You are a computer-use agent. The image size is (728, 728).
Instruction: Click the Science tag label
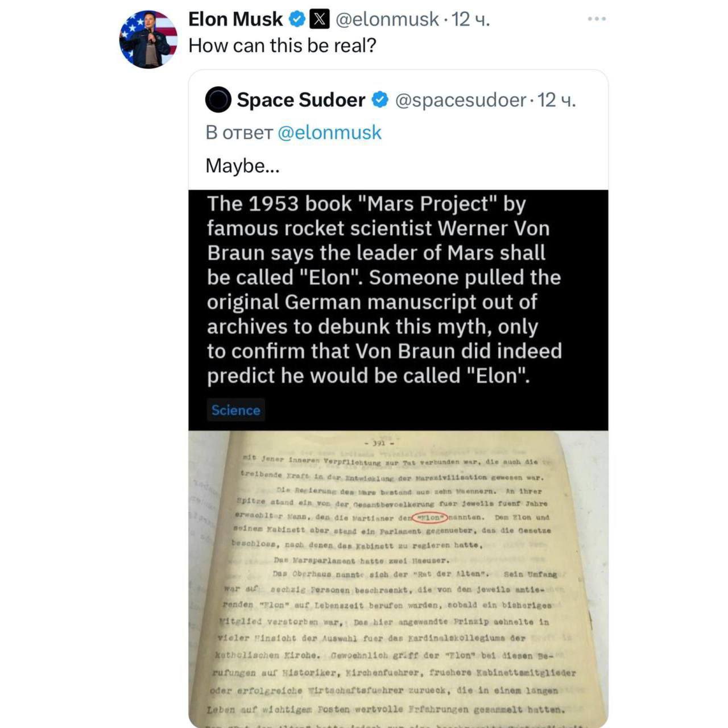coord(235,410)
